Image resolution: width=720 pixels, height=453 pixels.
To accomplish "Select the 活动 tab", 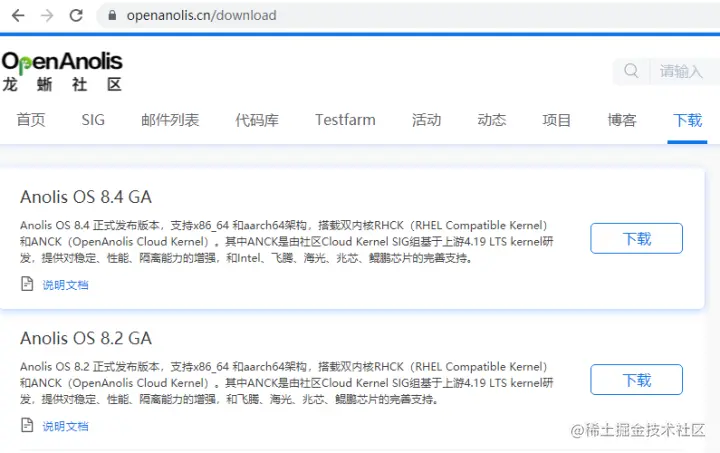I will click(x=426, y=120).
